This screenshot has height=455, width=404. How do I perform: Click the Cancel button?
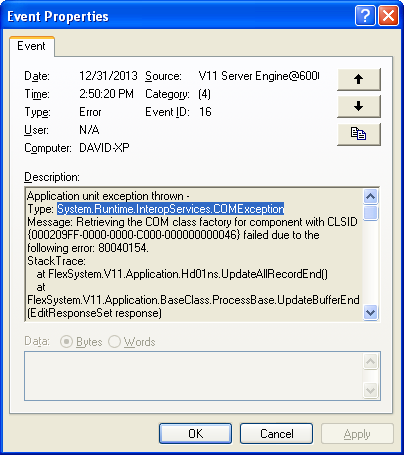(x=277, y=434)
